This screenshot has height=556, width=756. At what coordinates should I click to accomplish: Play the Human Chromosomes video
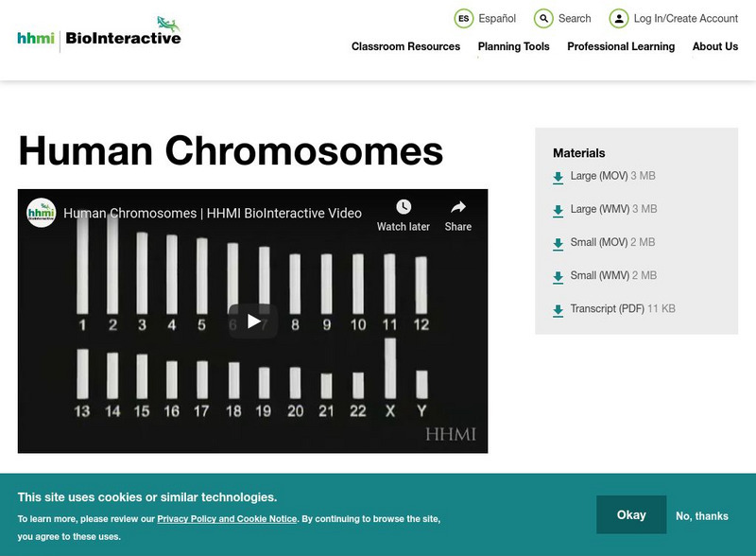pos(253,321)
